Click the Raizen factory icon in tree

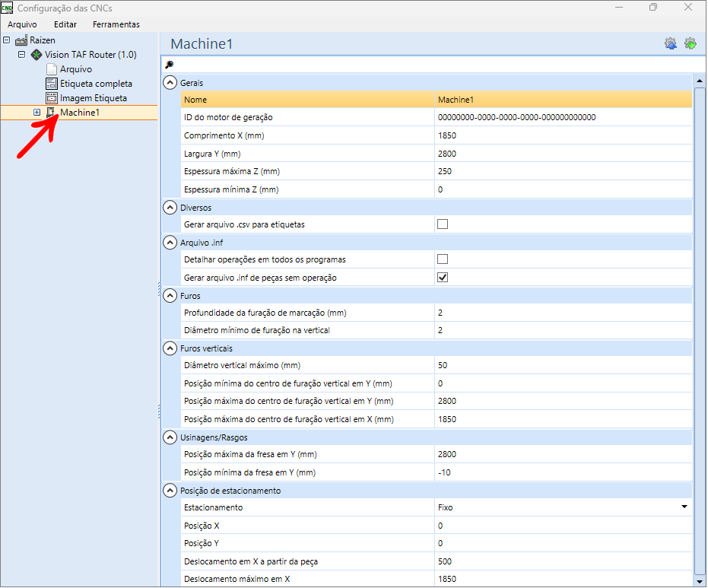click(21, 40)
